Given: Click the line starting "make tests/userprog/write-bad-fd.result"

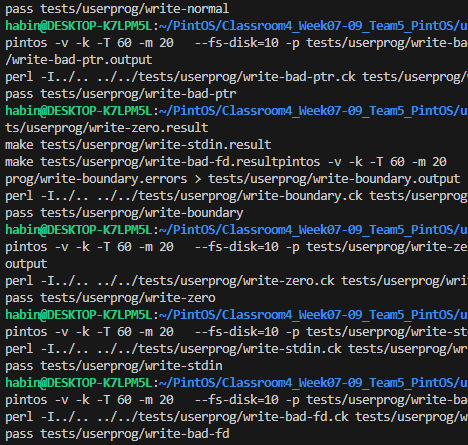Looking at the screenshot, I should [x=226, y=162].
